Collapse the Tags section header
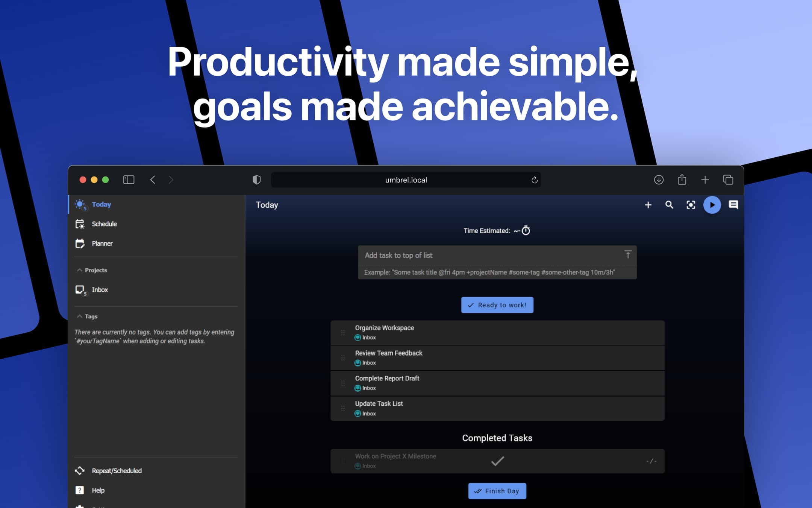 [86, 315]
